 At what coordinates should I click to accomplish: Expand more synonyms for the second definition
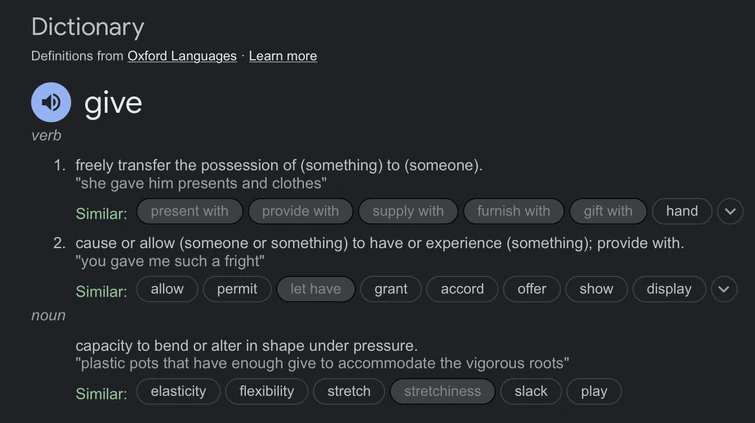pyautogui.click(x=723, y=289)
